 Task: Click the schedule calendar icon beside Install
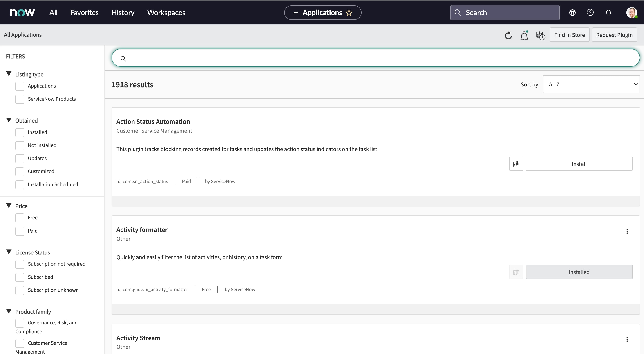click(516, 164)
